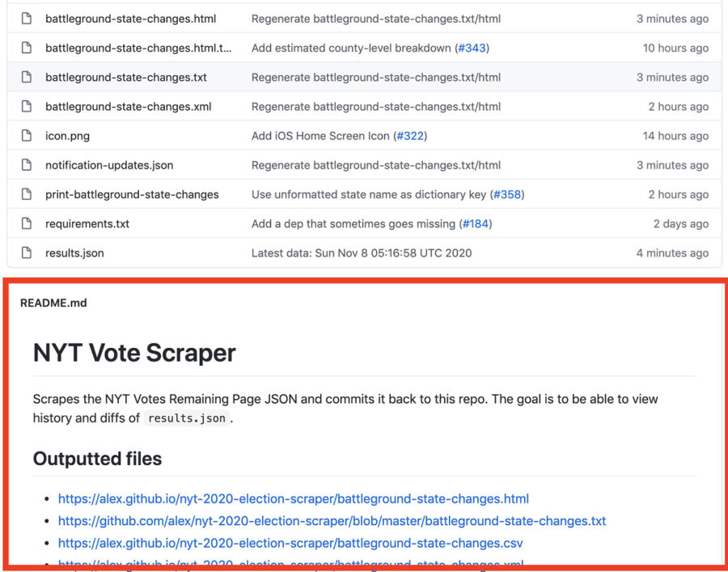Follow github.com blob/master battleground-state-changes.txt URL
Screen dimensions: 728x572
332,521
